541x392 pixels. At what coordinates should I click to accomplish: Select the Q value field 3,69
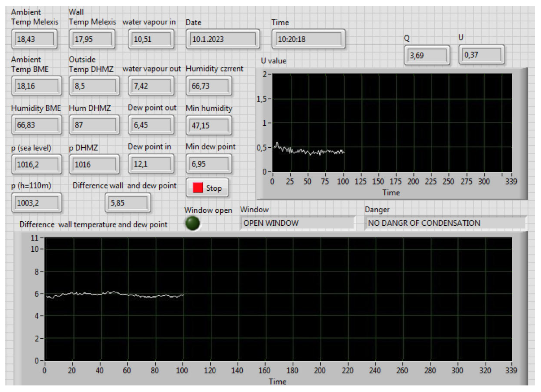[x=427, y=55]
